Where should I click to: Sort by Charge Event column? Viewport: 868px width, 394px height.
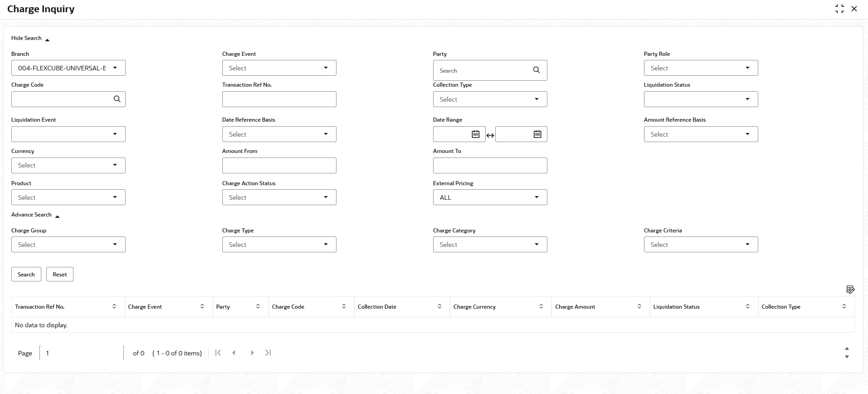tap(202, 306)
